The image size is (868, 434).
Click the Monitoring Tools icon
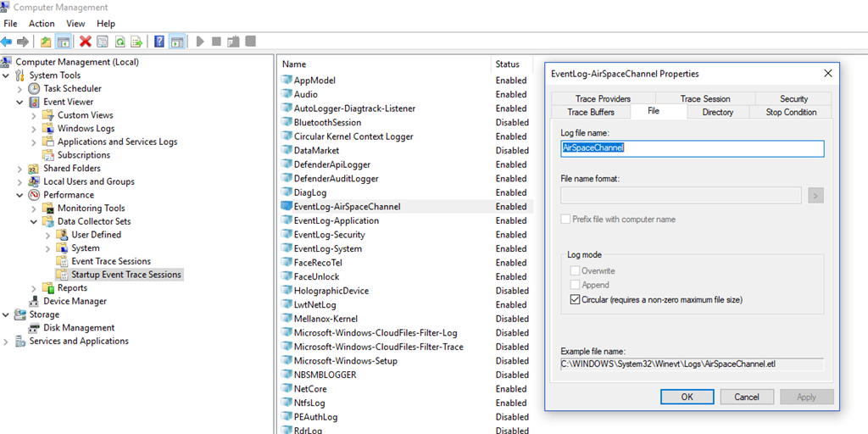pos(48,209)
